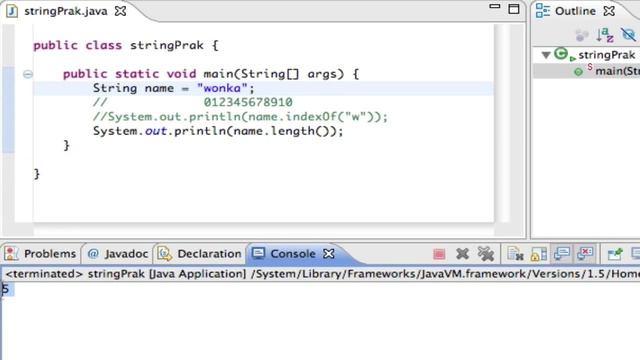Image resolution: width=640 pixels, height=360 pixels.
Task: Minimize the editor area
Action: point(495,7)
